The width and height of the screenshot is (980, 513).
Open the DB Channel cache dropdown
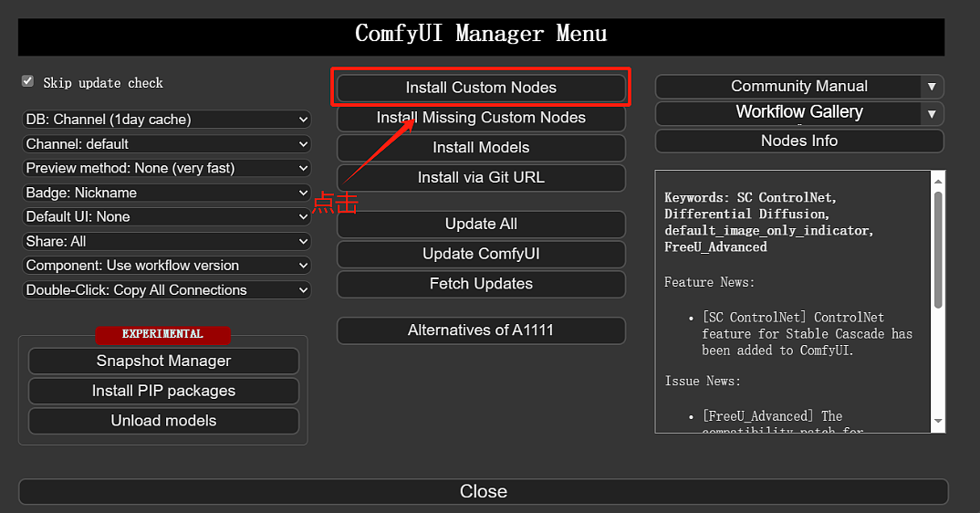point(166,120)
